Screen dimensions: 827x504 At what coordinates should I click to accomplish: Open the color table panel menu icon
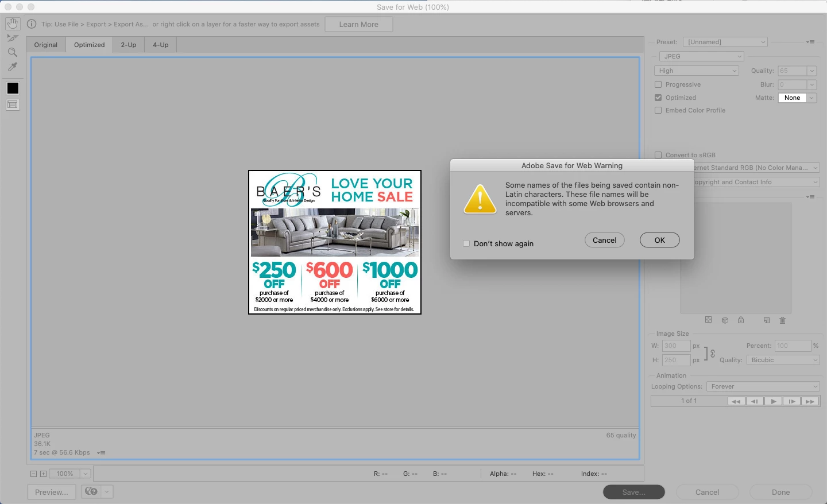pyautogui.click(x=810, y=197)
